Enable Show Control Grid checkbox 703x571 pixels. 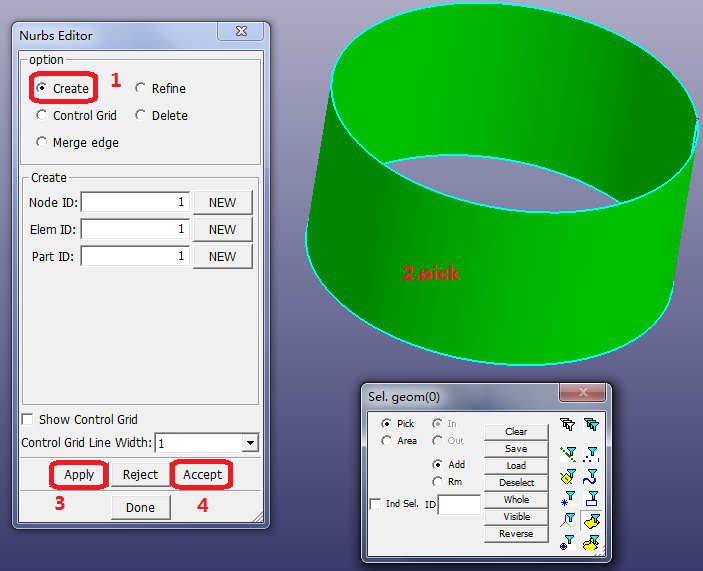pos(28,420)
